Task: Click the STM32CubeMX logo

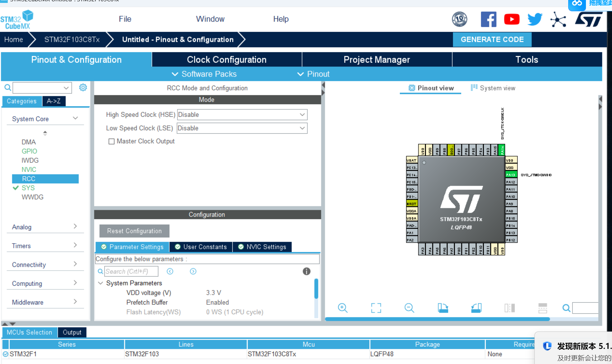Action: click(x=17, y=20)
